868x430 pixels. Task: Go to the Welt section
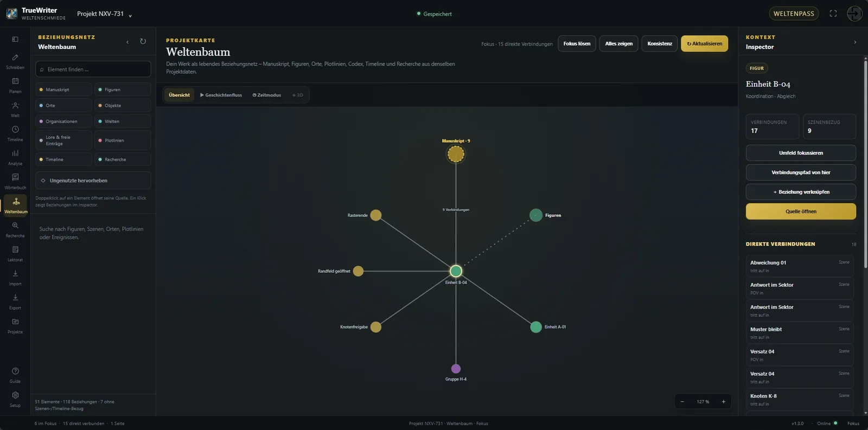coord(15,109)
